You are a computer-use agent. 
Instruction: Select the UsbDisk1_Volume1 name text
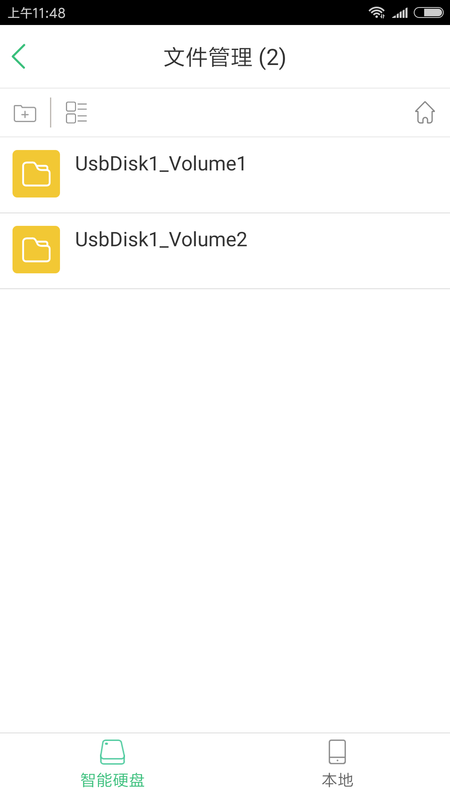pyautogui.click(x=161, y=164)
